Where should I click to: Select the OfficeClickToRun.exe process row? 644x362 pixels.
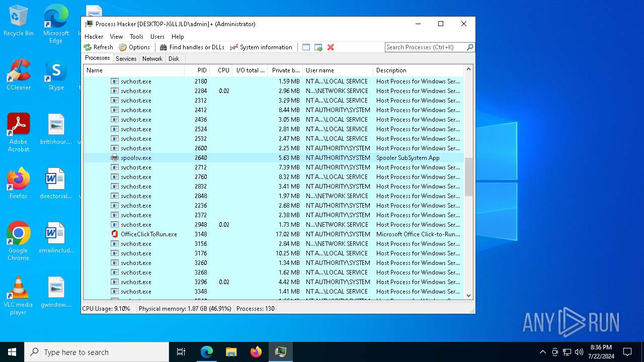pos(273,234)
